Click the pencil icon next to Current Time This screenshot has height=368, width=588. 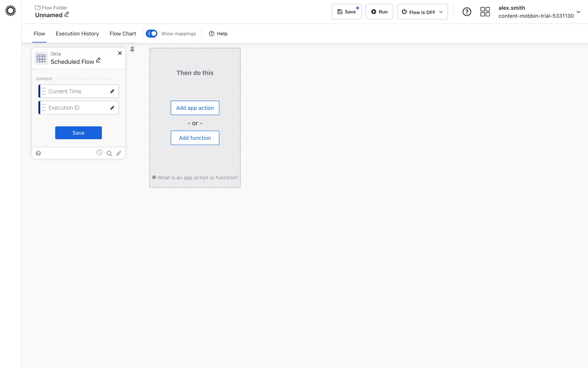click(x=112, y=91)
